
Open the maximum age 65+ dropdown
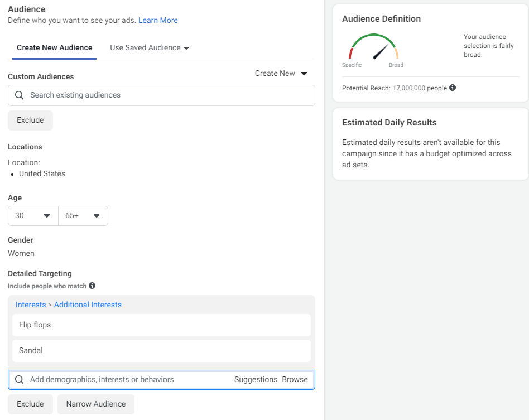(x=83, y=216)
